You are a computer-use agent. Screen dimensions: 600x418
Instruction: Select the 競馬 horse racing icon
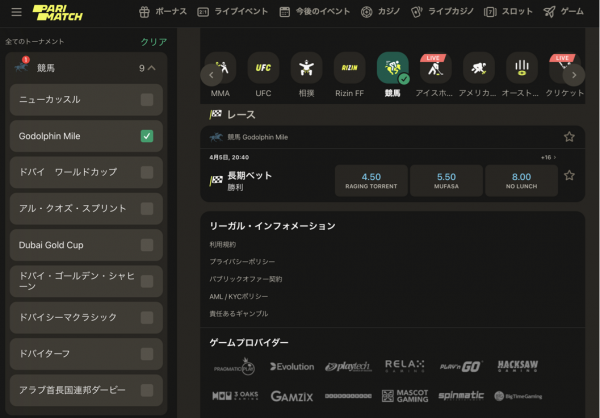click(393, 68)
